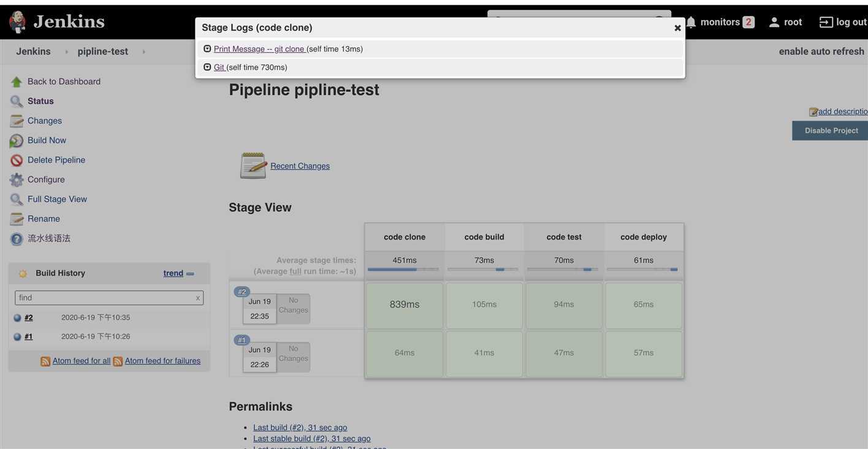Screen dimensions: 868x449
Task: Click enable auto refresh link
Action: click(x=821, y=51)
